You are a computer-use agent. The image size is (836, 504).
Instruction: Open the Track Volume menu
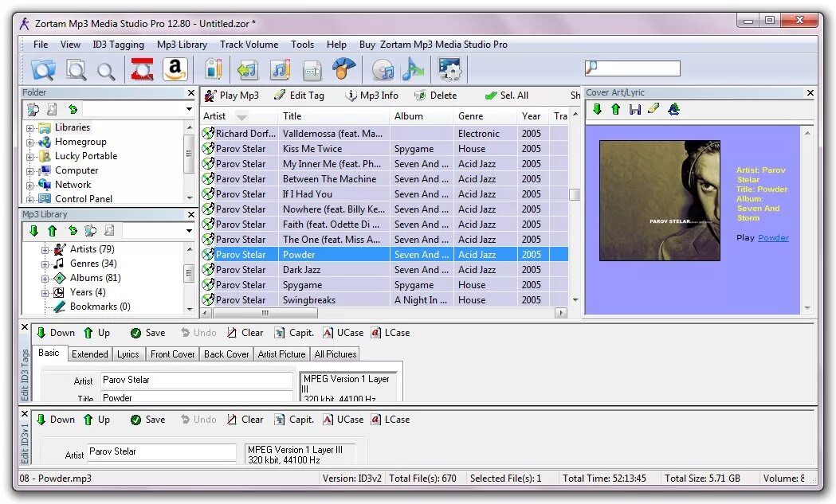[249, 45]
